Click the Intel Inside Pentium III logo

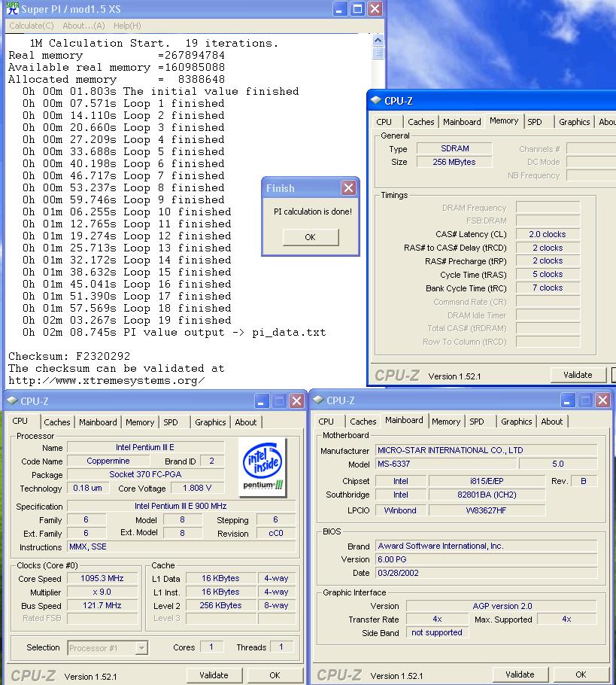coord(263,467)
